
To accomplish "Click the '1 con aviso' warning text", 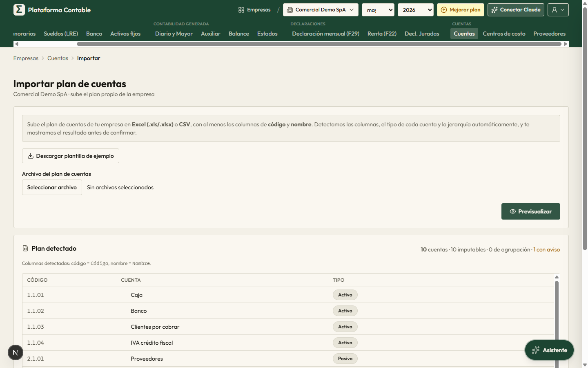I will [x=547, y=249].
